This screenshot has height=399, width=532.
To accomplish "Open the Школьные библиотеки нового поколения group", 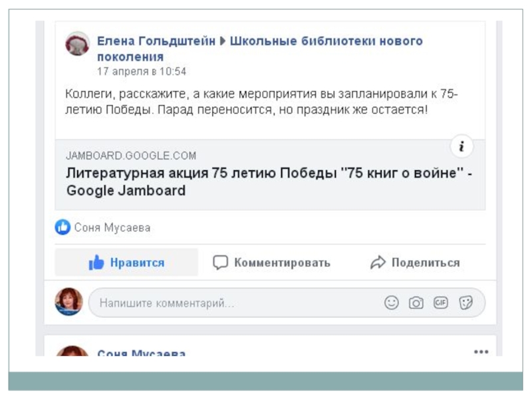I will pyautogui.click(x=326, y=41).
